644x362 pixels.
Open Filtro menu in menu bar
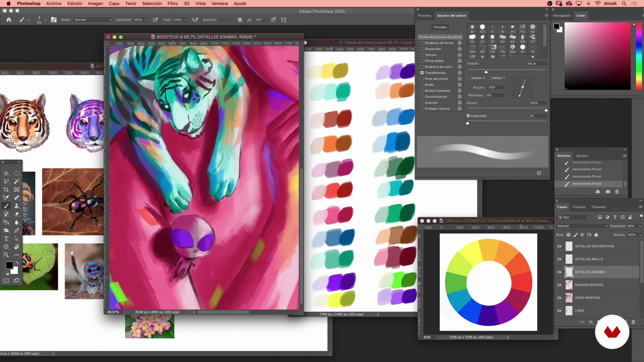point(173,4)
